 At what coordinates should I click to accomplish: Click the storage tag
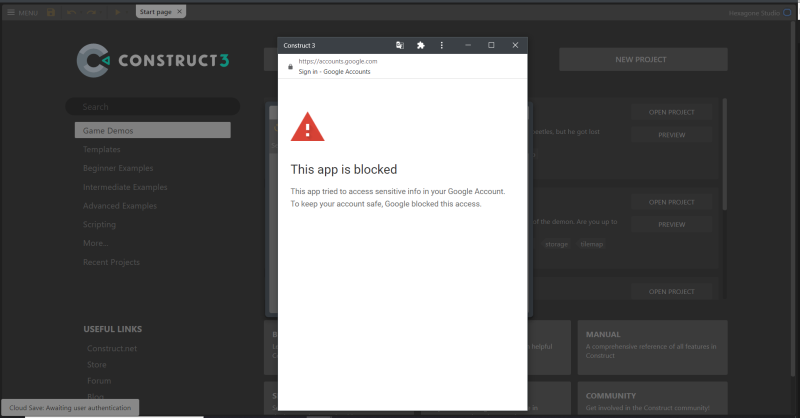pyautogui.click(x=556, y=244)
